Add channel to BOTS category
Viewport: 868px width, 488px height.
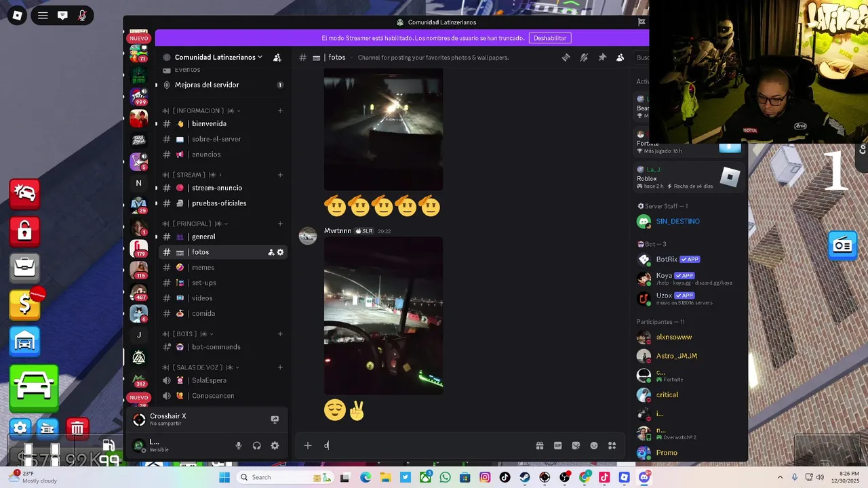(280, 334)
